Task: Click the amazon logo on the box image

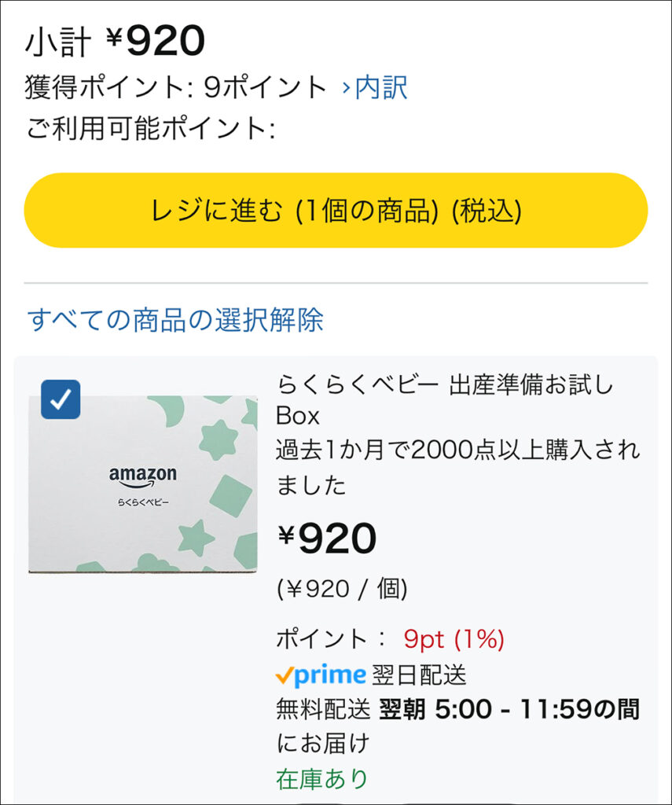Action: click(142, 476)
